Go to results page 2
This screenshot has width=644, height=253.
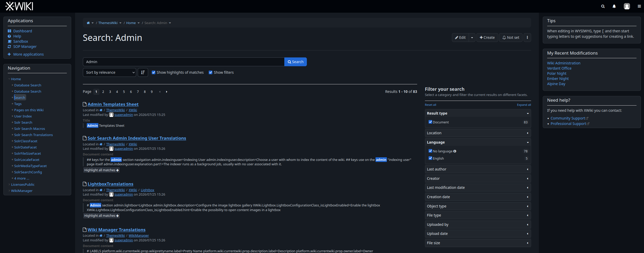coord(103,92)
